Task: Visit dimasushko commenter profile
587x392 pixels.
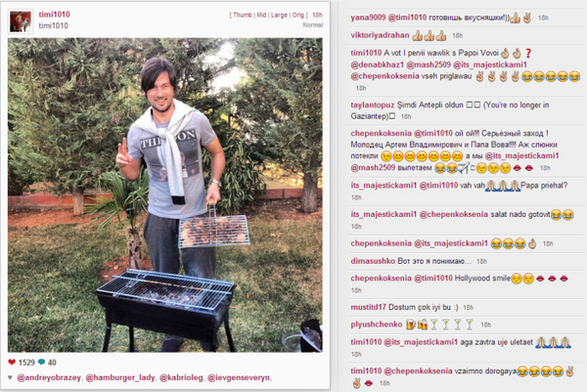Action: pyautogui.click(x=373, y=261)
